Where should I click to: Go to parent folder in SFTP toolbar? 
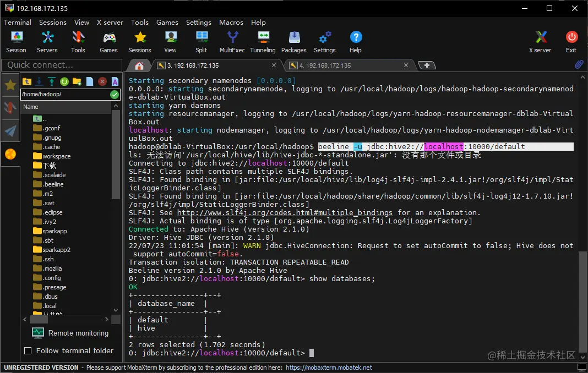[27, 81]
